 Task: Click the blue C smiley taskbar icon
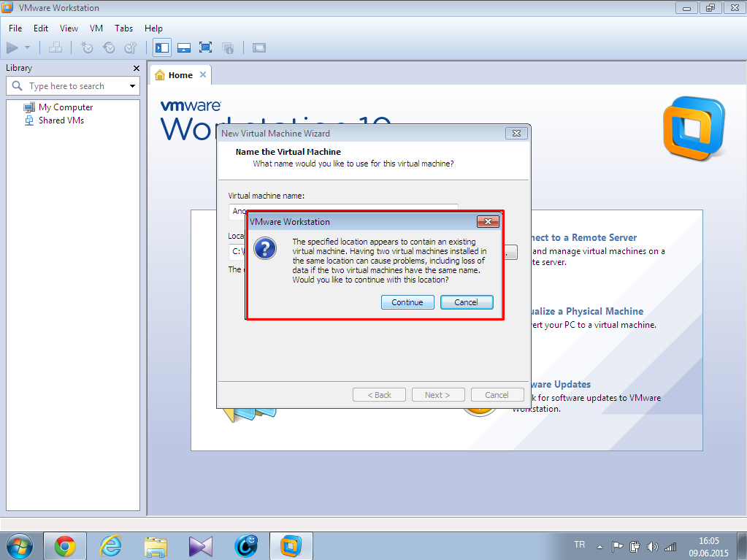tap(246, 546)
